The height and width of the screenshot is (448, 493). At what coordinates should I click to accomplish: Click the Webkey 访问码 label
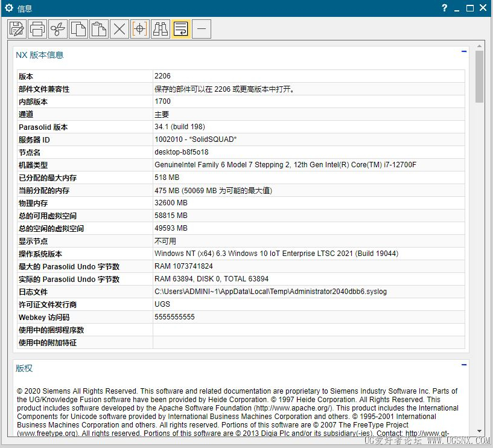(x=44, y=318)
